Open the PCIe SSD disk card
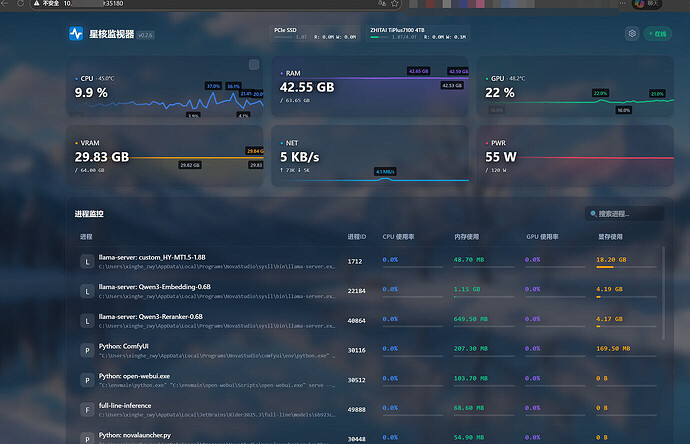 tap(315, 33)
